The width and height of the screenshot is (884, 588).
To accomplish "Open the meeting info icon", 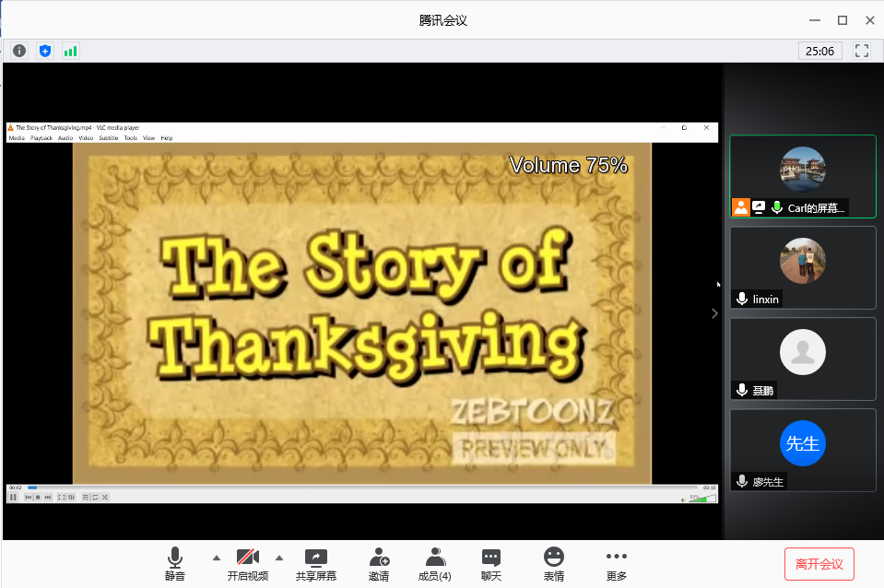I will click(18, 51).
